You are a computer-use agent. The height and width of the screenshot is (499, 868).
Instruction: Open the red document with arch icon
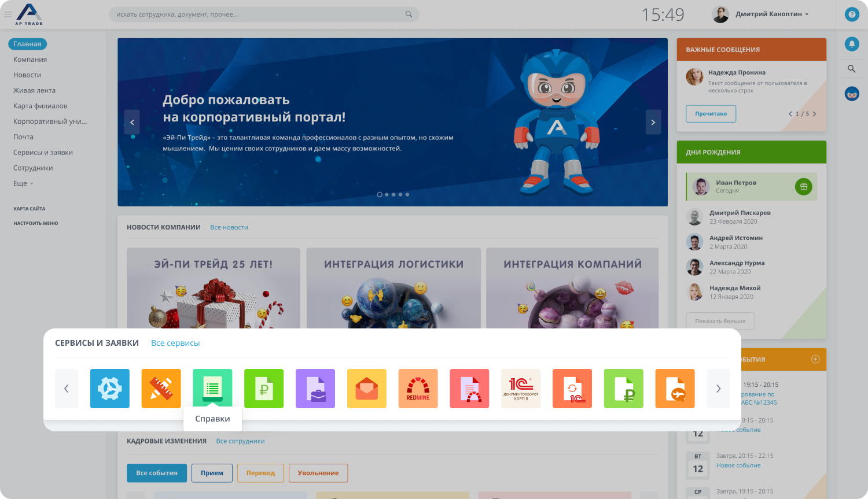[x=470, y=389]
